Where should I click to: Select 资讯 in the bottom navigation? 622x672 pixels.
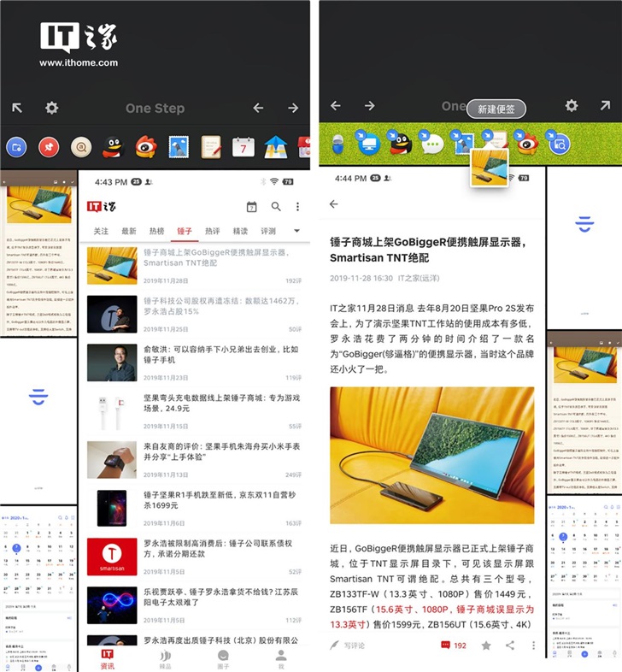point(107,659)
